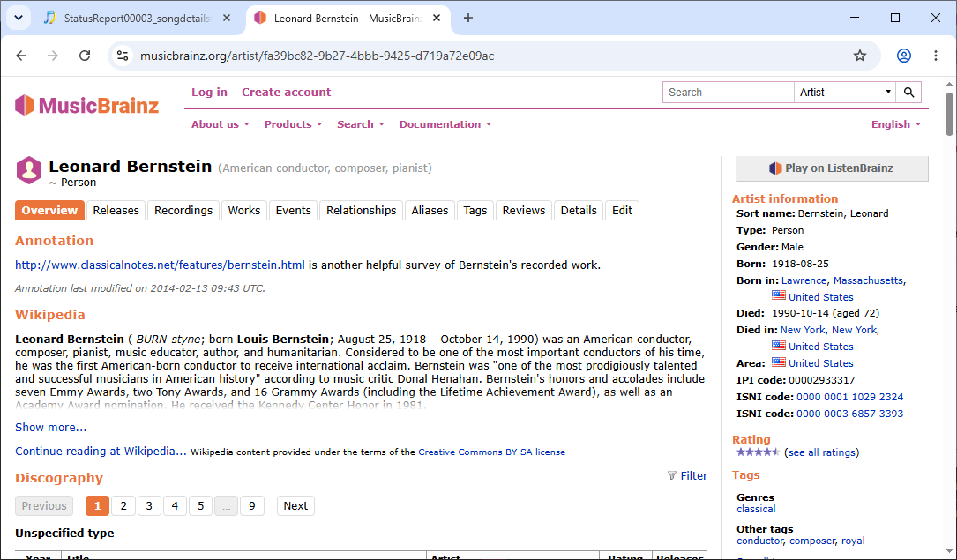The height and width of the screenshot is (560, 957).
Task: Open site information icon in address bar
Action: pyautogui.click(x=123, y=56)
